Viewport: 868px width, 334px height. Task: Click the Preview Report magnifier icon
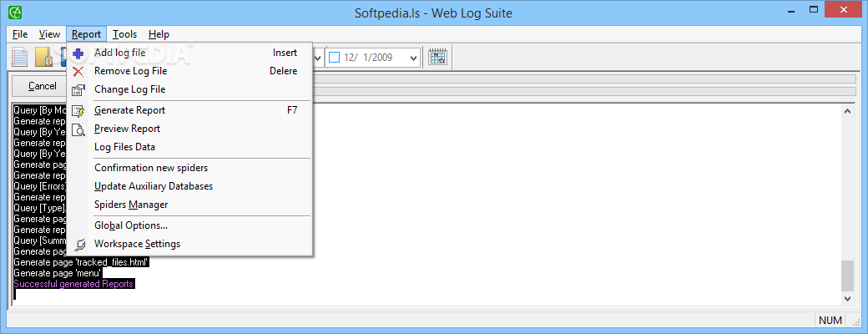(78, 129)
